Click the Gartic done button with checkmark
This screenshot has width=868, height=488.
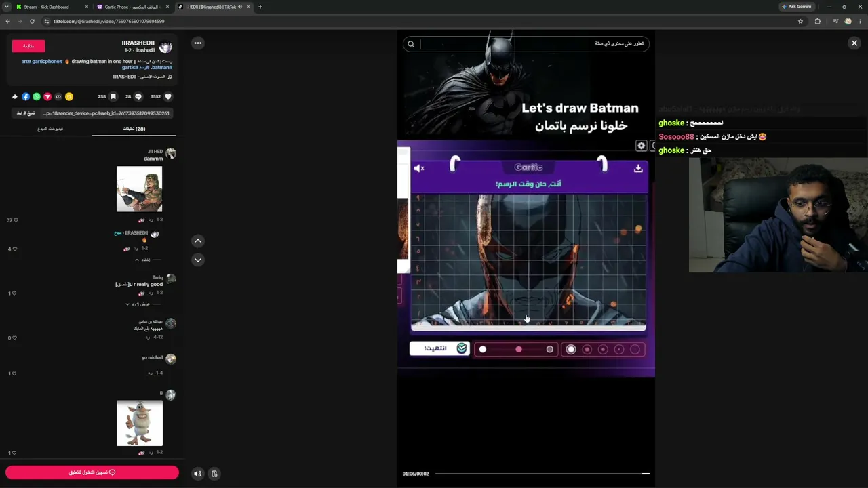click(439, 348)
